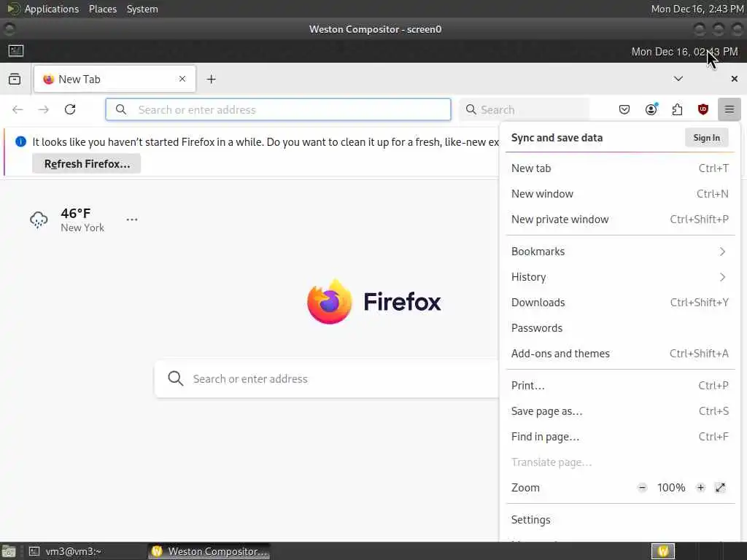This screenshot has height=560, width=747.
Task: Open a New private window
Action: 620,219
